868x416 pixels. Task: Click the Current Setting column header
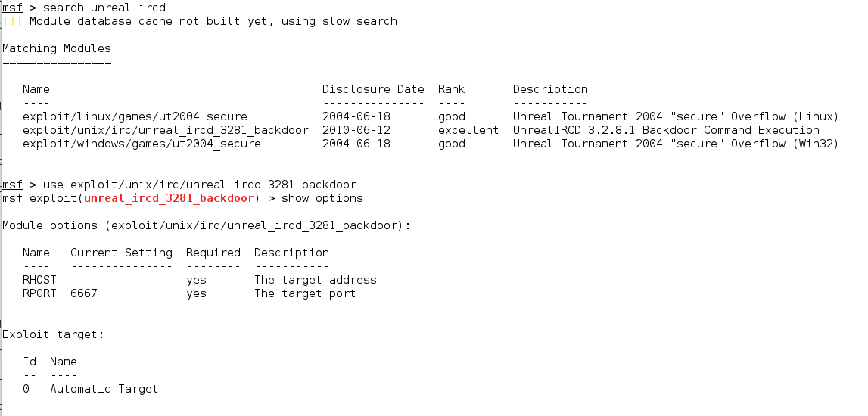coord(121,253)
